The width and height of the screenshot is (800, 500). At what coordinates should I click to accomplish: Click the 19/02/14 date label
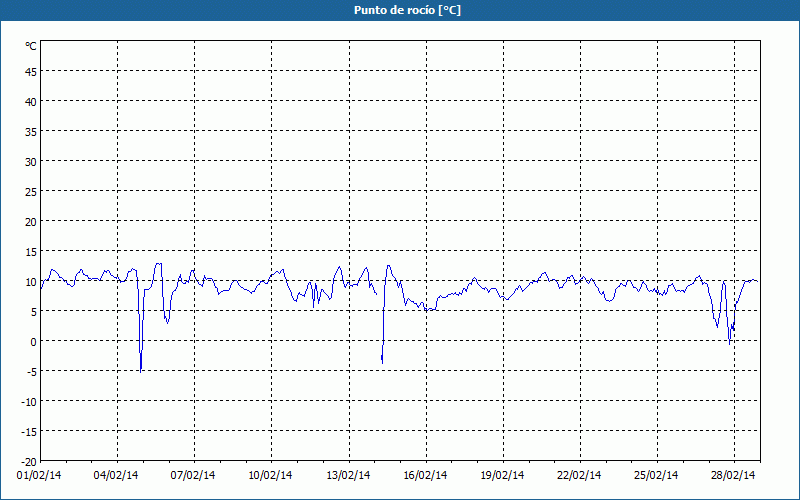(x=502, y=476)
